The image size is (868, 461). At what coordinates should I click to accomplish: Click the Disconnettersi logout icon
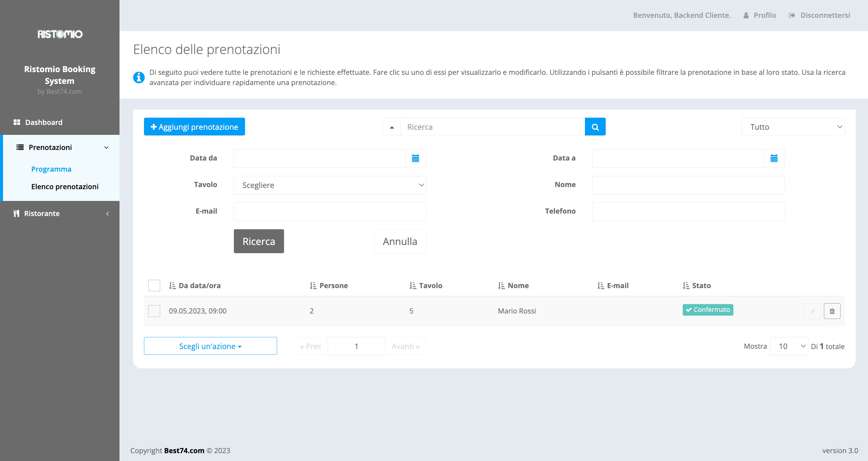[793, 15]
